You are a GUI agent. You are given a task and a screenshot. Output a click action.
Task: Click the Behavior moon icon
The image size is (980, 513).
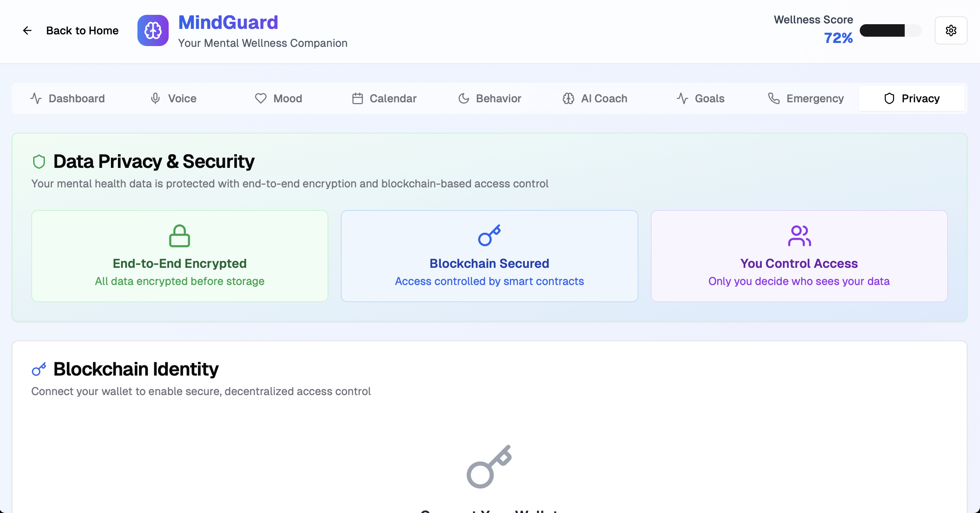click(464, 98)
